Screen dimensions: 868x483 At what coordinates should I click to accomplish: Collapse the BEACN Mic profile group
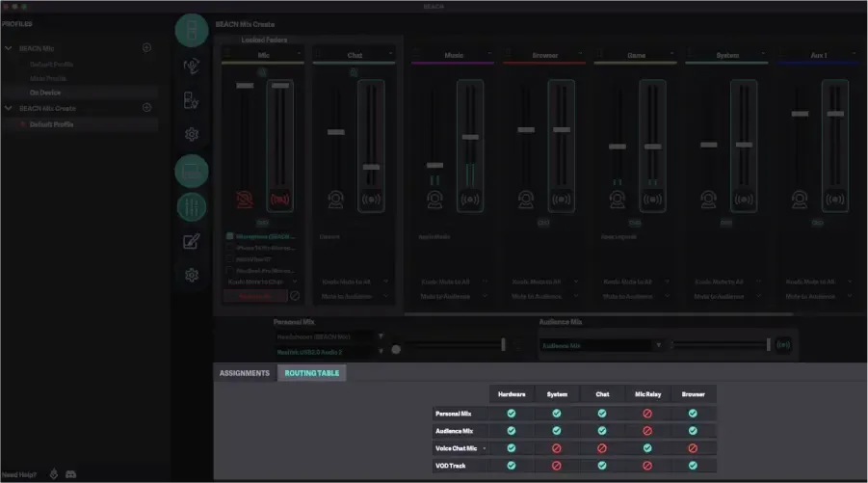click(9, 47)
